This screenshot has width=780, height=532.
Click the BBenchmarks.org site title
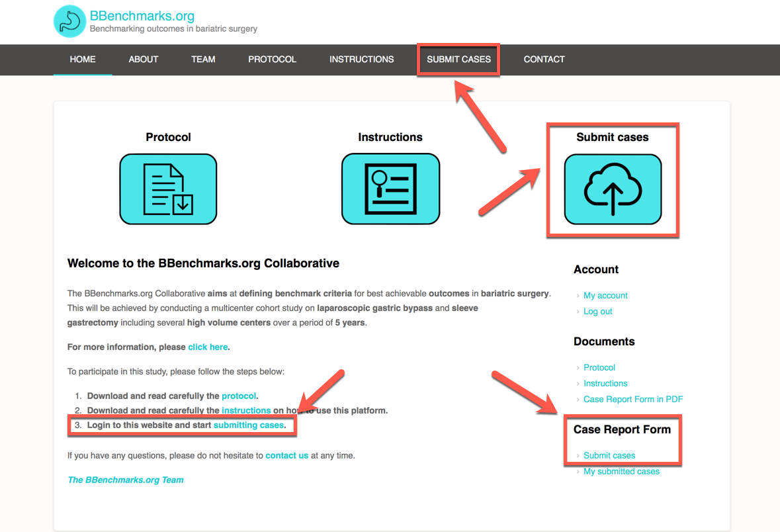(x=142, y=16)
